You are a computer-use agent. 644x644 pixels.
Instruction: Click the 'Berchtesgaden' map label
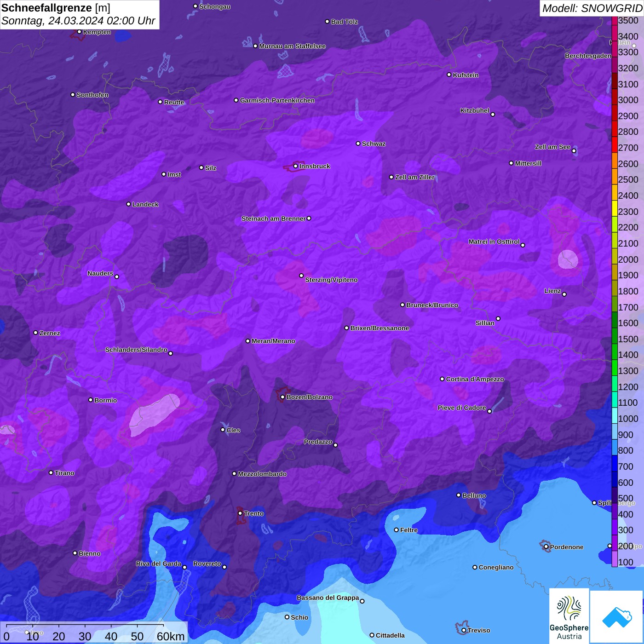click(x=588, y=56)
